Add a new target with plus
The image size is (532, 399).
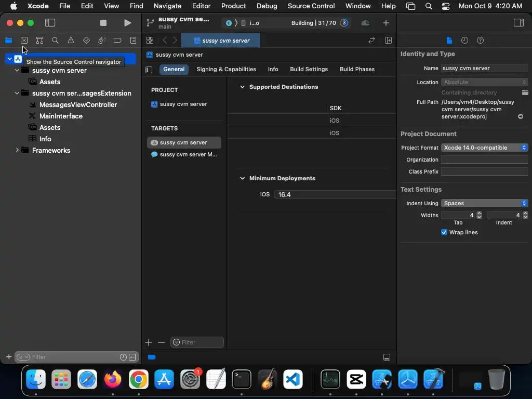[x=148, y=342]
